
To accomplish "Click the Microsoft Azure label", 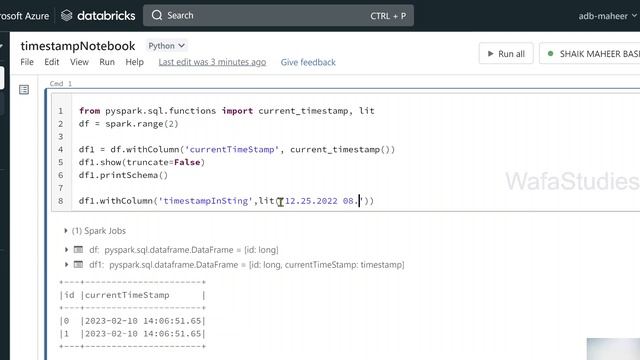I will click(x=24, y=16).
